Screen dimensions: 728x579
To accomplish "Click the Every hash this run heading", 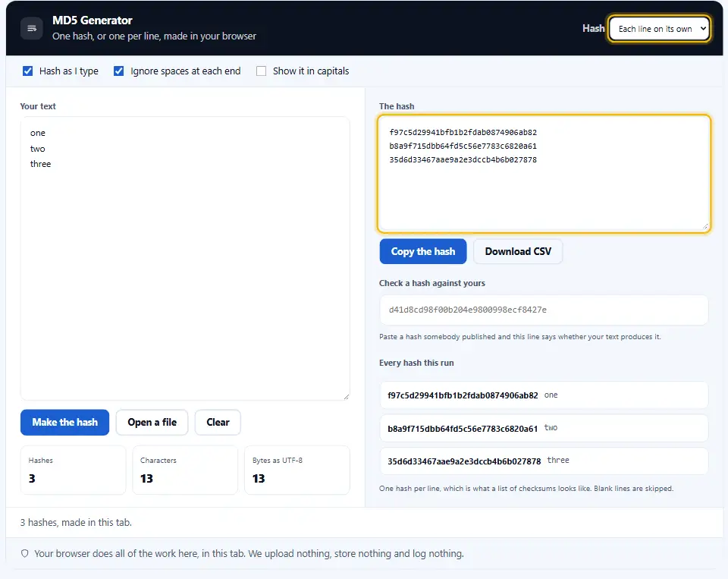I will click(416, 363).
